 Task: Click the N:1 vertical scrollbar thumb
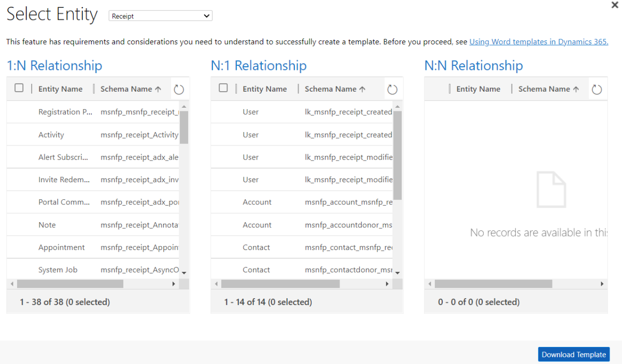(x=398, y=155)
